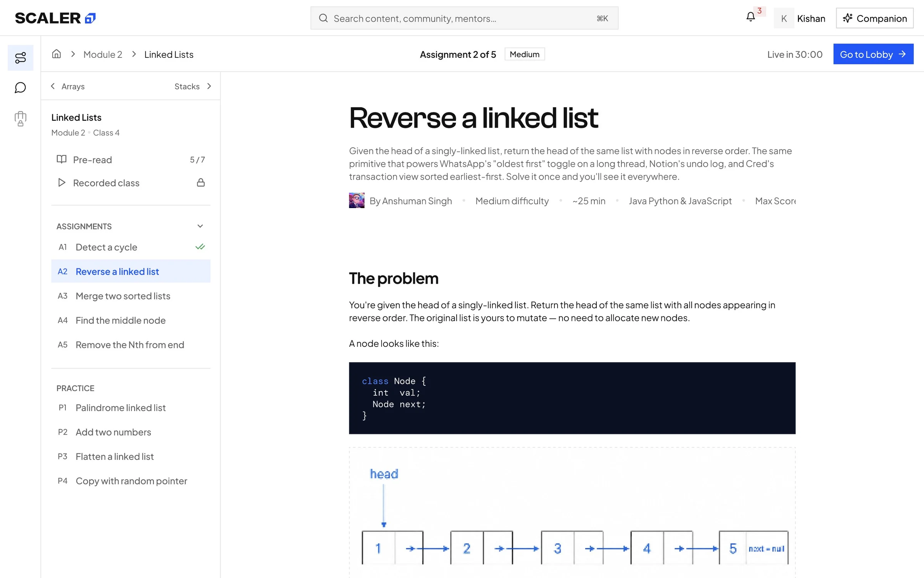The height and width of the screenshot is (578, 924).
Task: Open assignment Detect a cycle
Action: click(131, 247)
